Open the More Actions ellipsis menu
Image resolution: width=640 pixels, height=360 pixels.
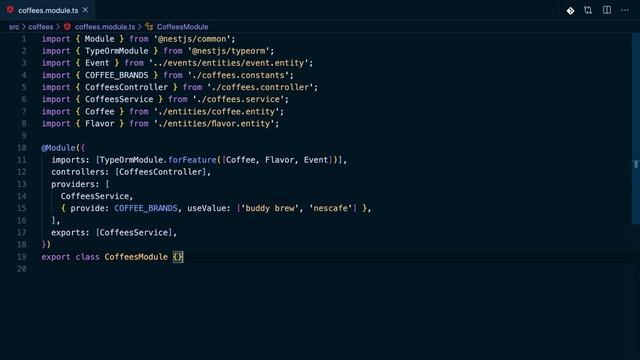(625, 10)
